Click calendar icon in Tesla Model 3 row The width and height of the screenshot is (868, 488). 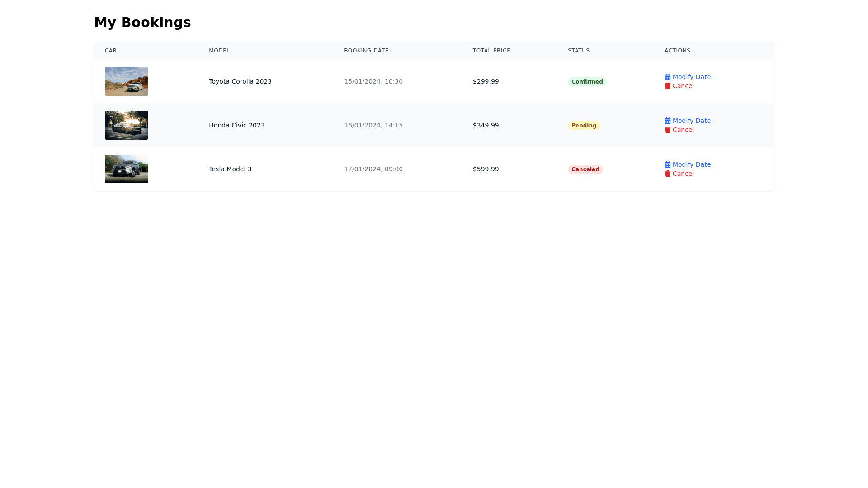(x=667, y=164)
